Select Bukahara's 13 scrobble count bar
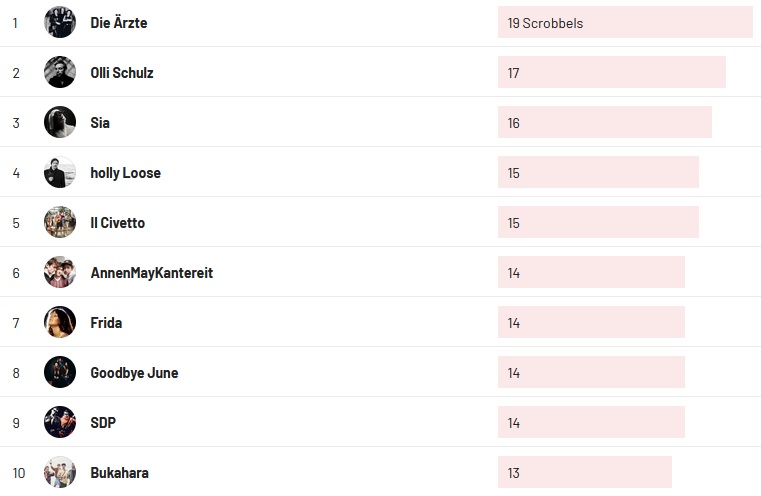Viewport: 761px width, 496px height. (584, 472)
